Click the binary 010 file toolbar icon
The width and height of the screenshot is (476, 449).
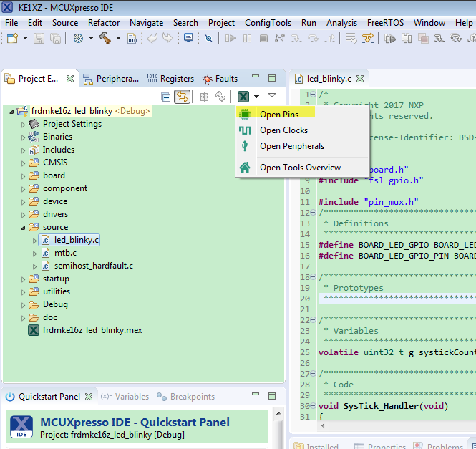[x=132, y=38]
